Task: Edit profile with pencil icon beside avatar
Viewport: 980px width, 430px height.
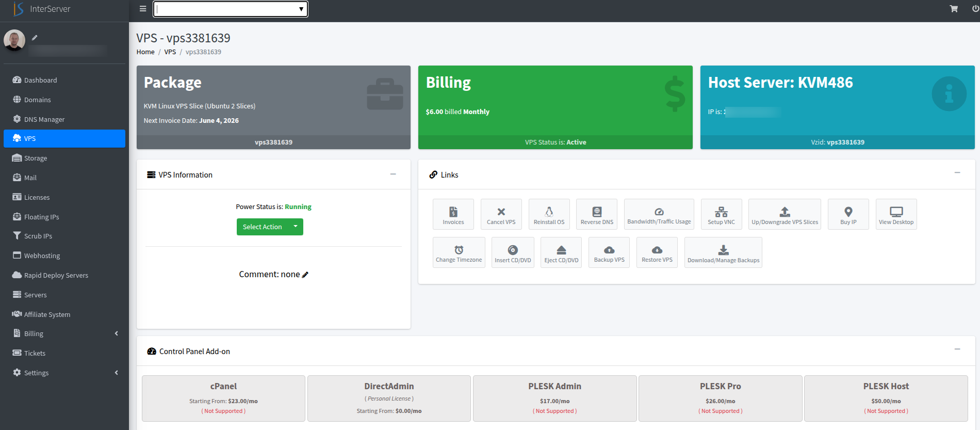Action: [35, 37]
